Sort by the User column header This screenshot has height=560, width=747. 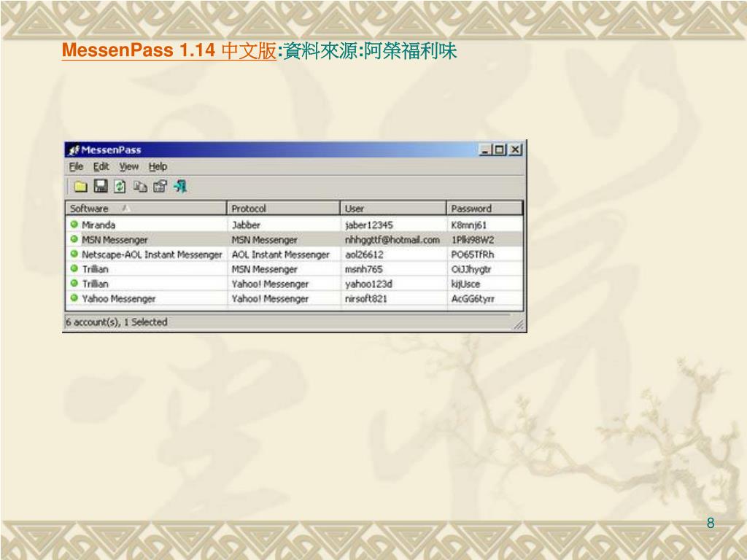tap(393, 209)
